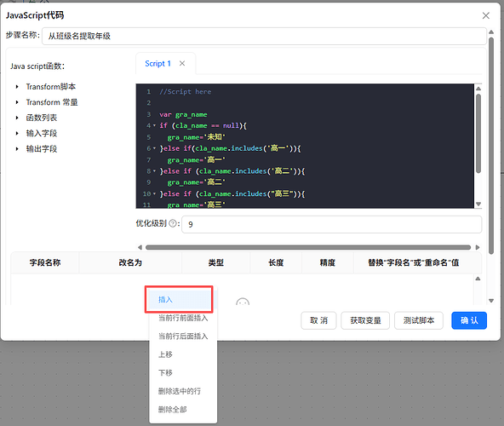Choose 上移 from the context menu
Image resolution: width=504 pixels, height=426 pixels.
coord(183,354)
